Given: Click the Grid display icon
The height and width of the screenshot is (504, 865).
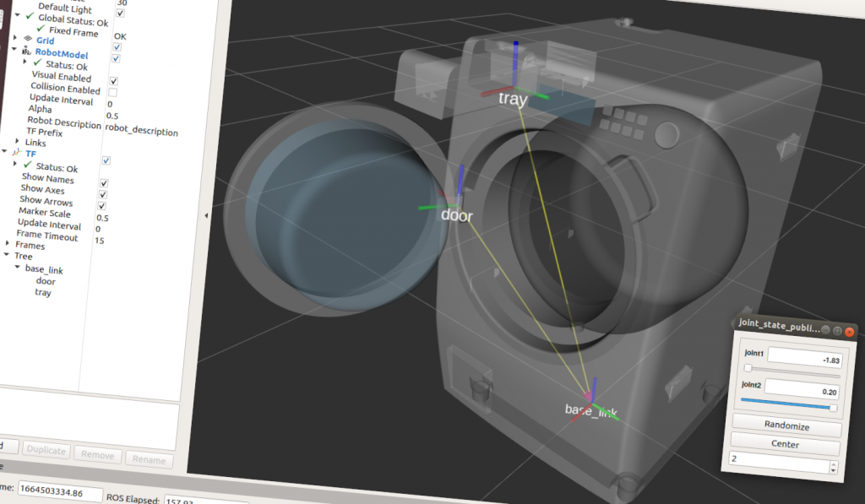Looking at the screenshot, I should (28, 39).
